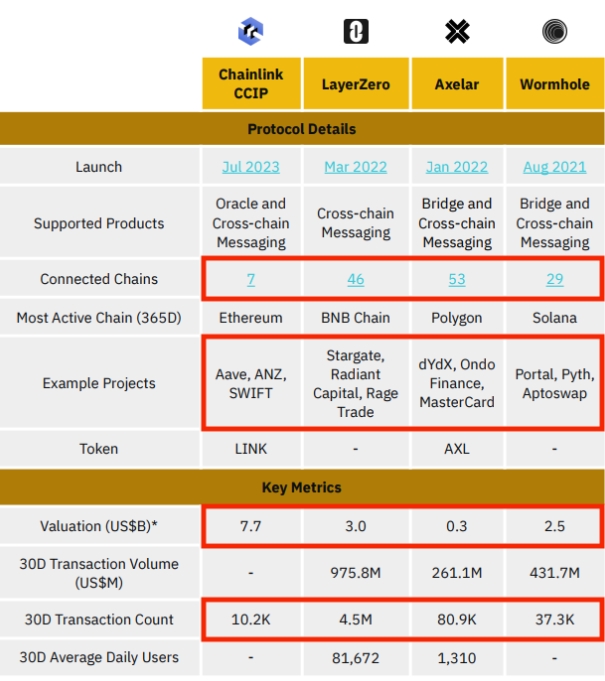Click the Key Metrics section header

tap(302, 487)
